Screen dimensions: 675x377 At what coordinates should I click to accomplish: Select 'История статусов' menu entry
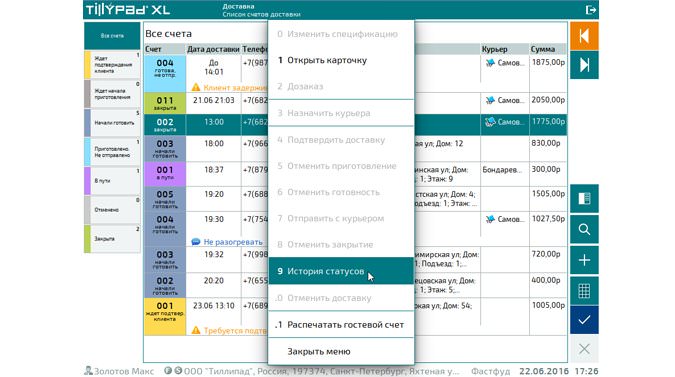tap(341, 271)
